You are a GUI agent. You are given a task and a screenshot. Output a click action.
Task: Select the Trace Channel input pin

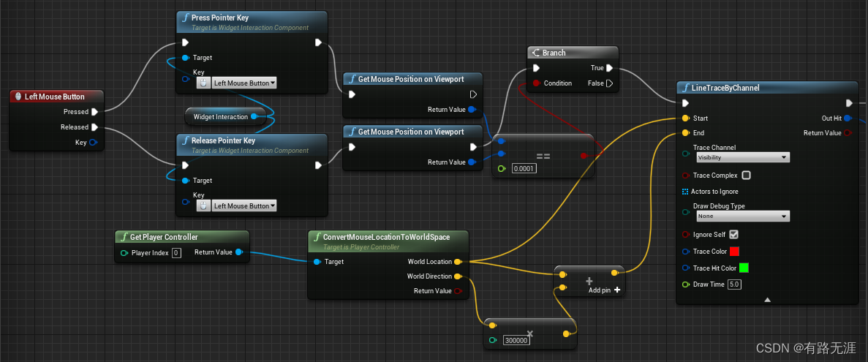click(x=685, y=154)
